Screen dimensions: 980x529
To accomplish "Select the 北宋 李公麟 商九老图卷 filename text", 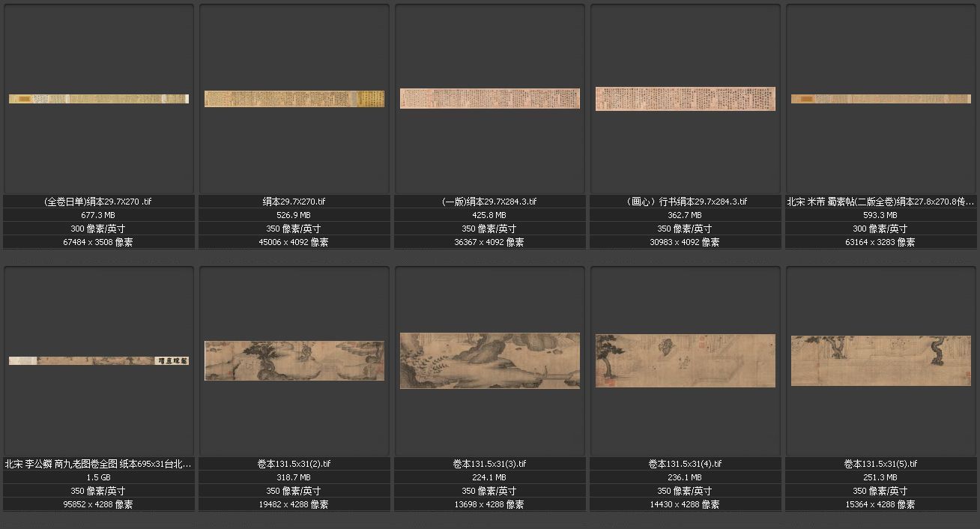I will coord(99,464).
